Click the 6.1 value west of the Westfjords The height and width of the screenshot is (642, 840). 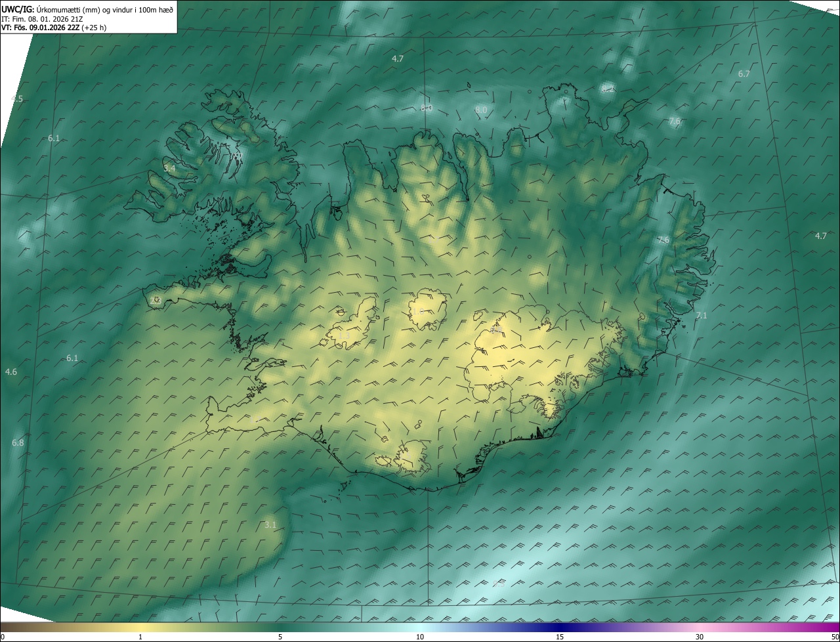point(54,139)
